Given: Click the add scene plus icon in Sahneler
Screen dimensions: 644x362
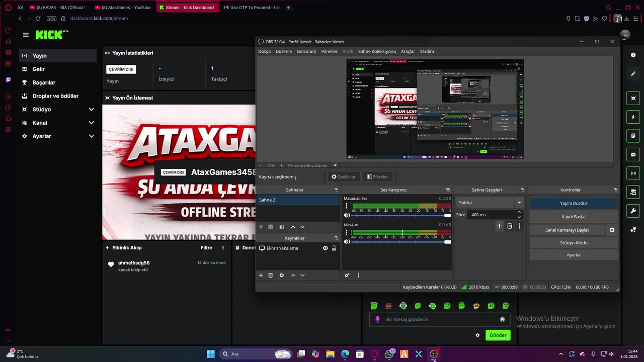Looking at the screenshot, I should (261, 227).
